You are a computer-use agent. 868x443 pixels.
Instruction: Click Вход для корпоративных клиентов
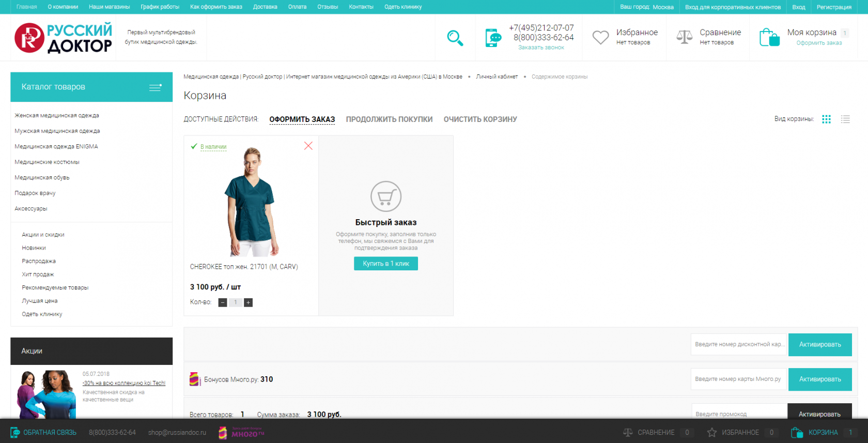click(x=733, y=7)
